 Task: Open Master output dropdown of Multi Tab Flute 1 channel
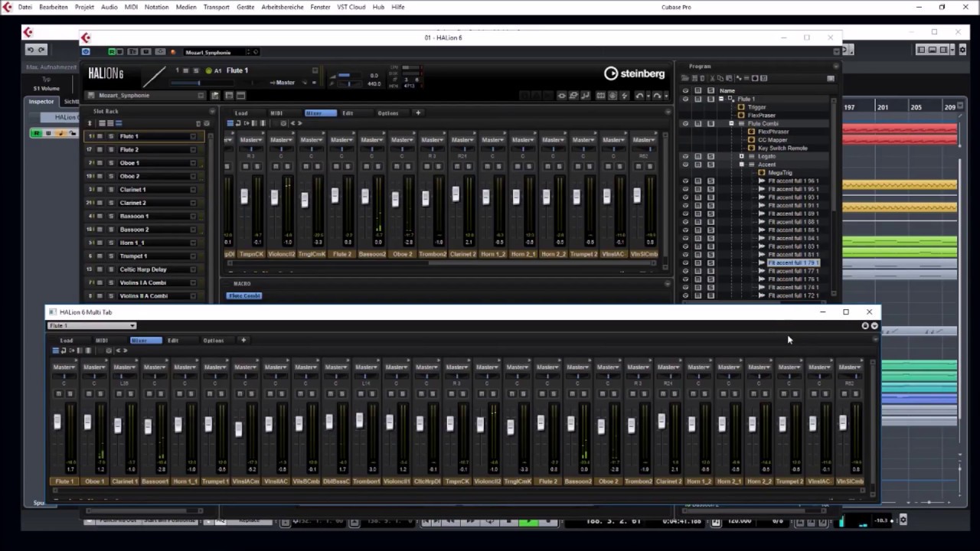click(64, 367)
